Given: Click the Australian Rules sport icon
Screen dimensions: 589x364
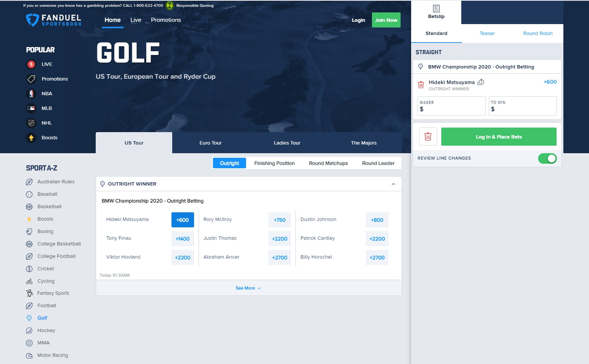Looking at the screenshot, I should point(29,182).
